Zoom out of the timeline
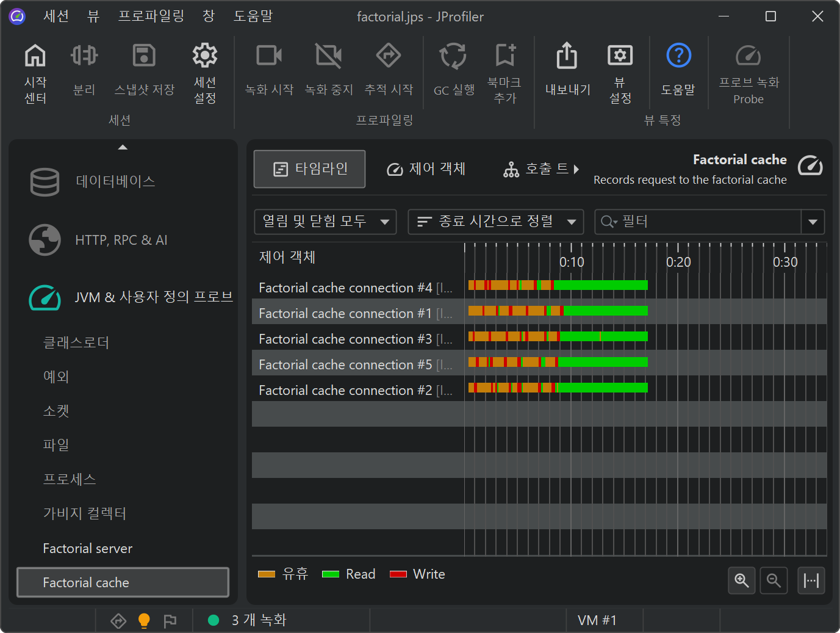The width and height of the screenshot is (840, 633). [x=774, y=581]
